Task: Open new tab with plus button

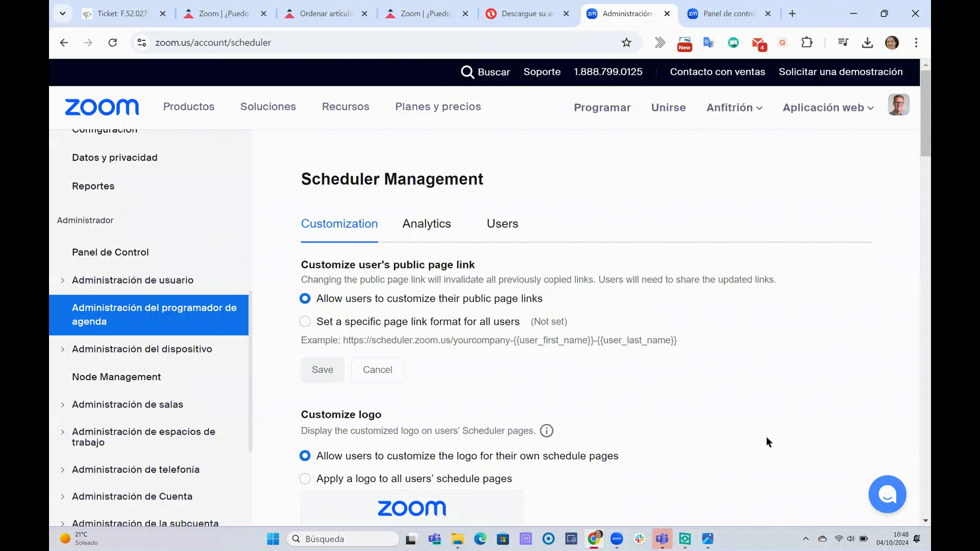Action: click(792, 14)
